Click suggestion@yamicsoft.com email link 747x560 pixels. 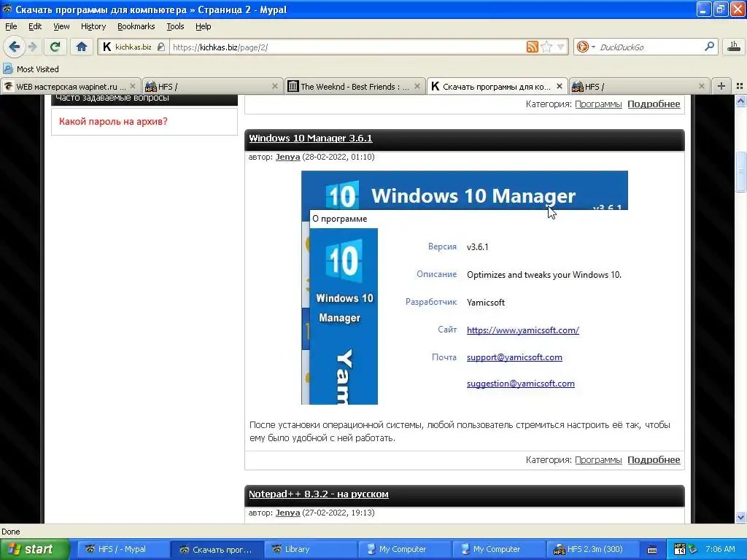(520, 384)
